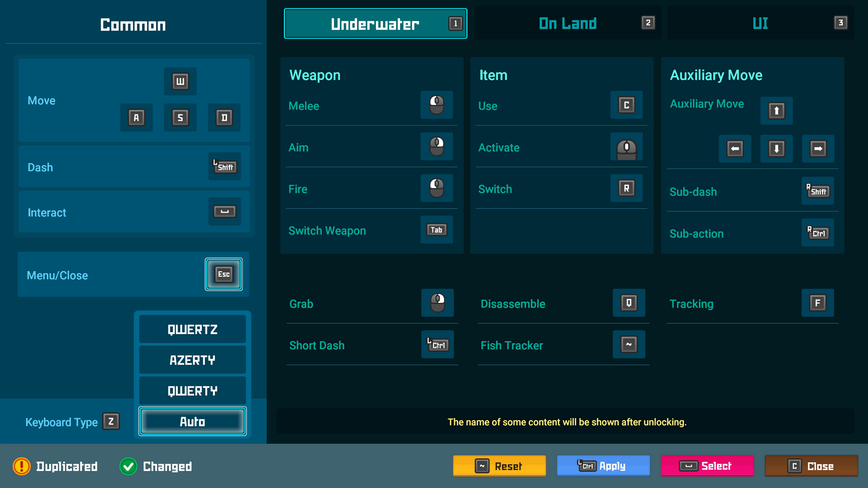Click the Aim mouse button icon
The width and height of the screenshot is (868, 488).
[x=436, y=147]
